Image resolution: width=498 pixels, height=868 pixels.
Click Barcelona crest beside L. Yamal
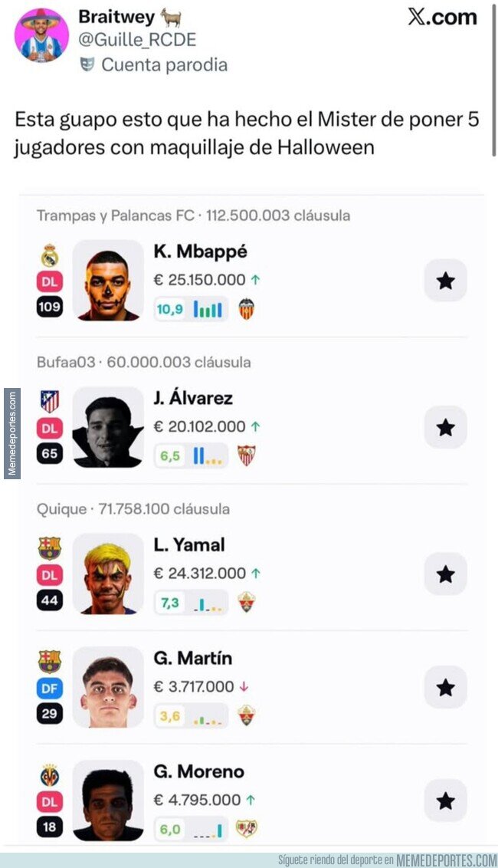click(50, 547)
